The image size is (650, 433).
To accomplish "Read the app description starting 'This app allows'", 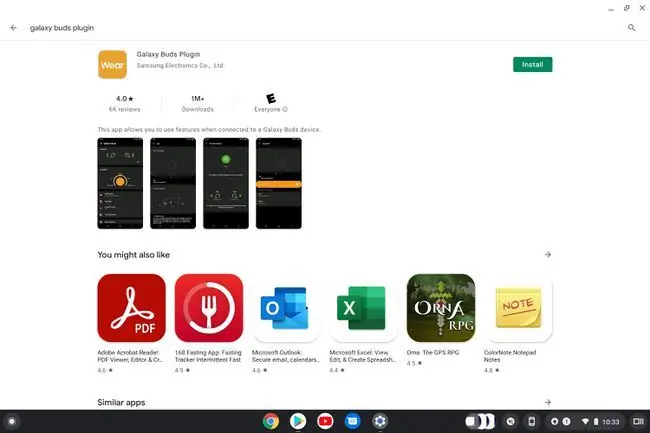I will 209,130.
